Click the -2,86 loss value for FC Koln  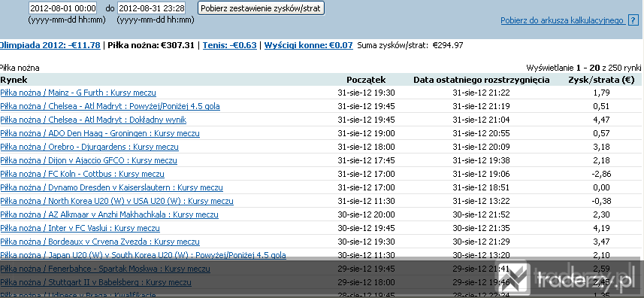(601, 175)
